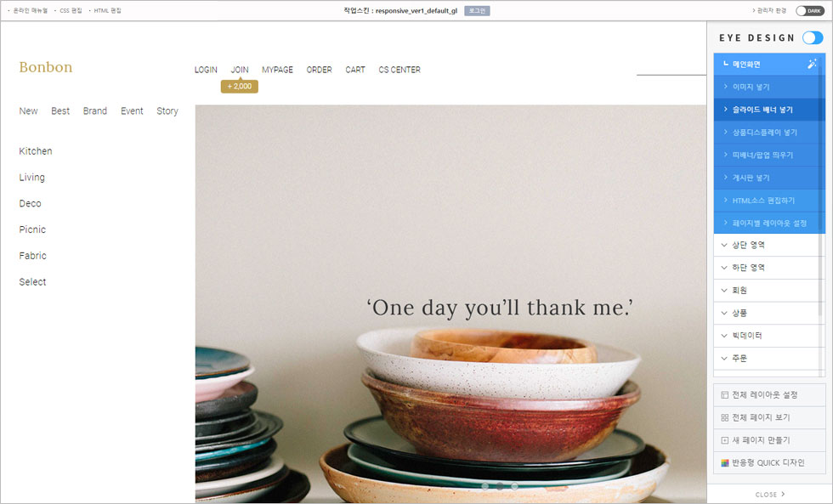Image resolution: width=833 pixels, height=504 pixels.
Task: Click the Bonbon logo
Action: point(46,67)
